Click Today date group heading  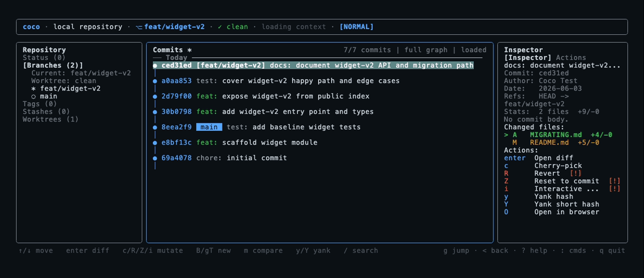(x=176, y=58)
